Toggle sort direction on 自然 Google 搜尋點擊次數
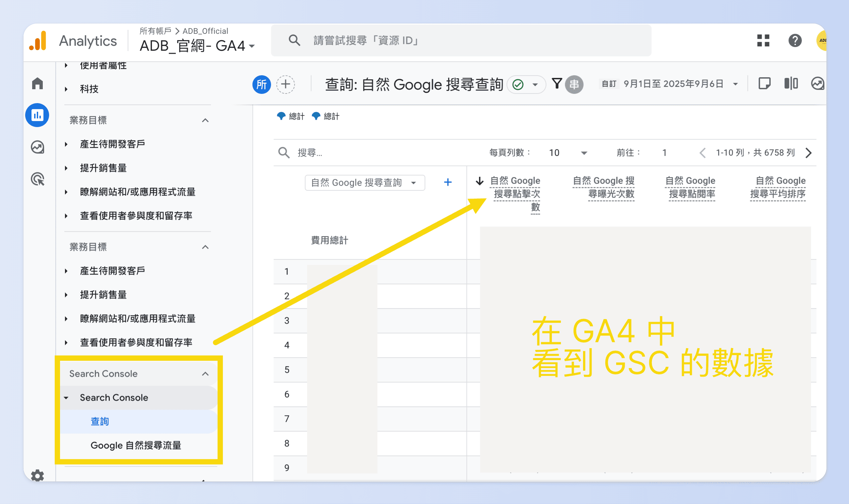The height and width of the screenshot is (504, 849). pos(480,181)
